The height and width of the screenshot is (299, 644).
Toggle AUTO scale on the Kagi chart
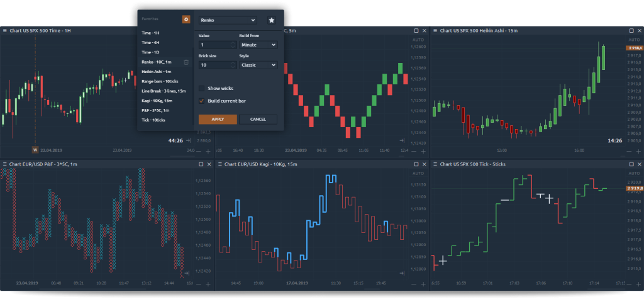point(418,174)
